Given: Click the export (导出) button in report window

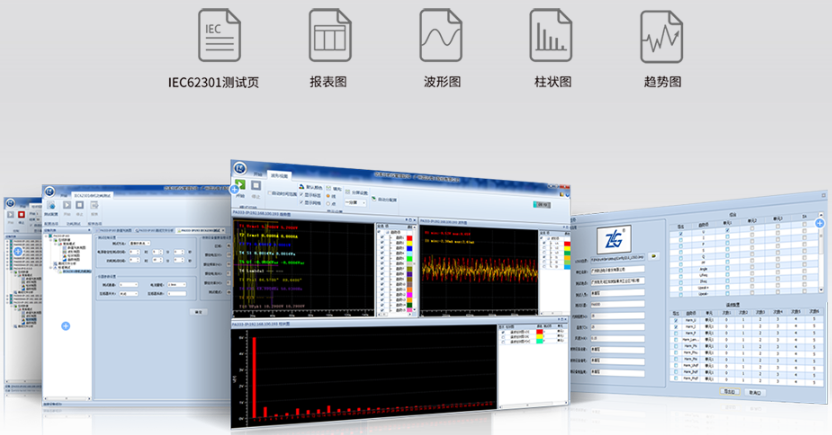Looking at the screenshot, I should [730, 391].
